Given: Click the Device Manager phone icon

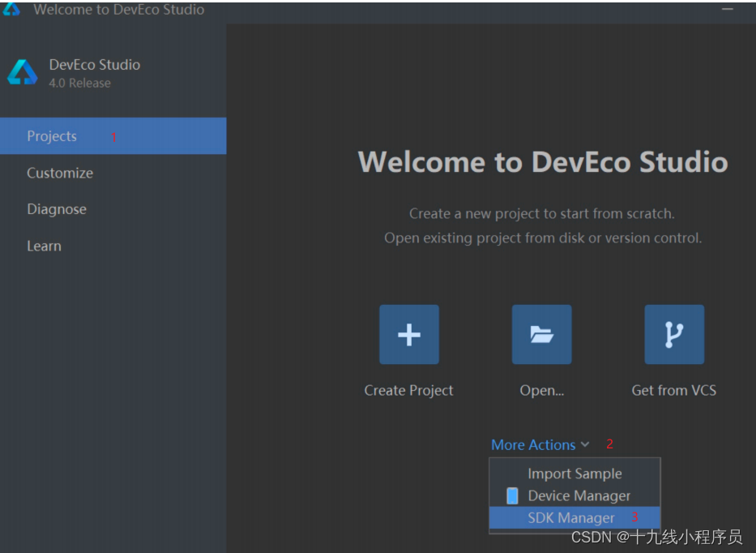Looking at the screenshot, I should click(513, 495).
